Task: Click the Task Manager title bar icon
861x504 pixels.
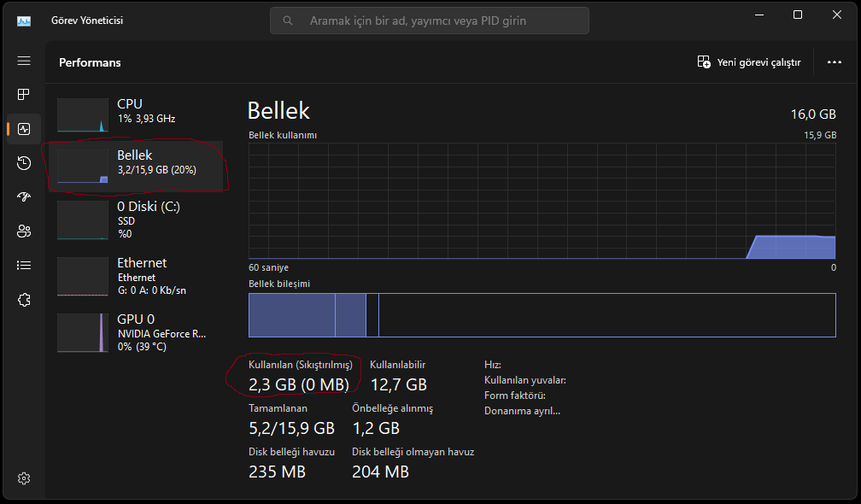Action: tap(24, 21)
